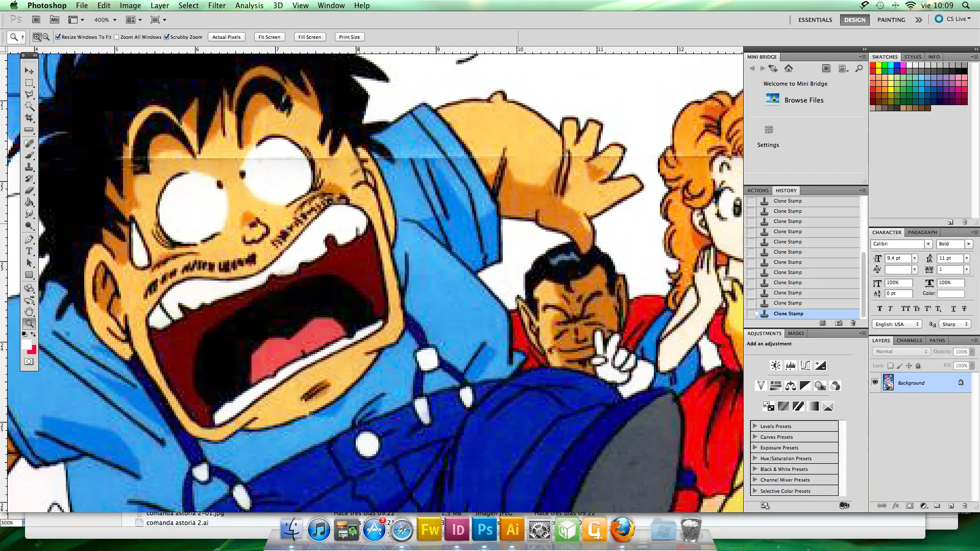Open the Image menu
Screen dimensions: 980x551
point(130,6)
